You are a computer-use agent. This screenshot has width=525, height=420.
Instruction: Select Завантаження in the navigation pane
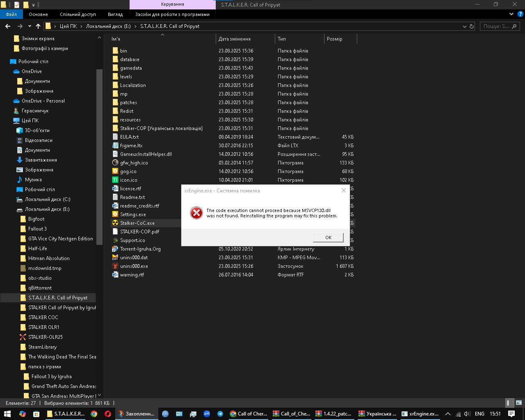pos(41,160)
